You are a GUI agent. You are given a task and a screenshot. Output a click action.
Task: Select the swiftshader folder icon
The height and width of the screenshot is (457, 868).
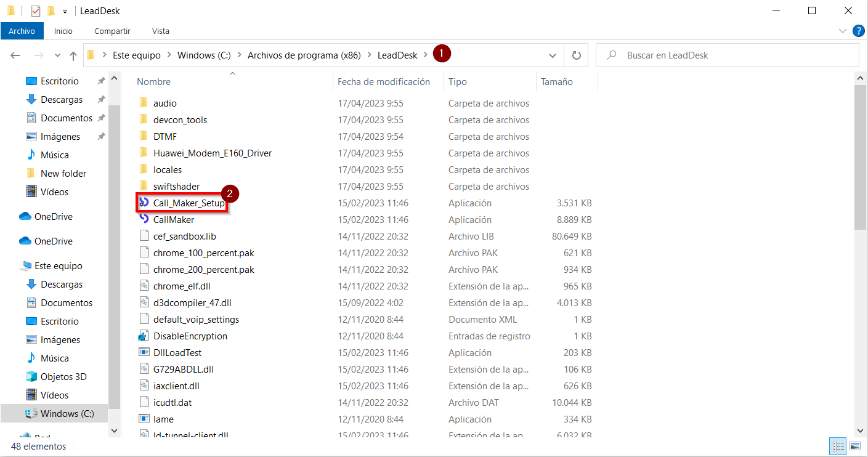[144, 186]
